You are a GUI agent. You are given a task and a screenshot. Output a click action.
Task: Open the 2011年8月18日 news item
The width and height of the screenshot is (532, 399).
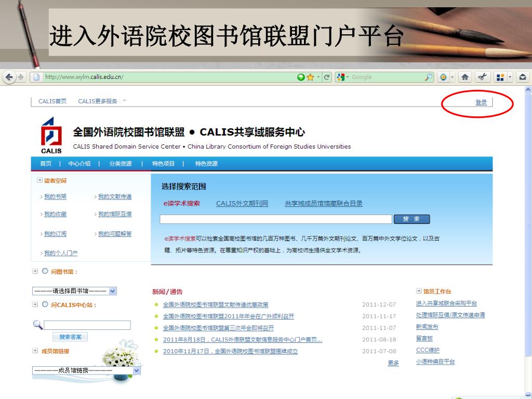243,340
